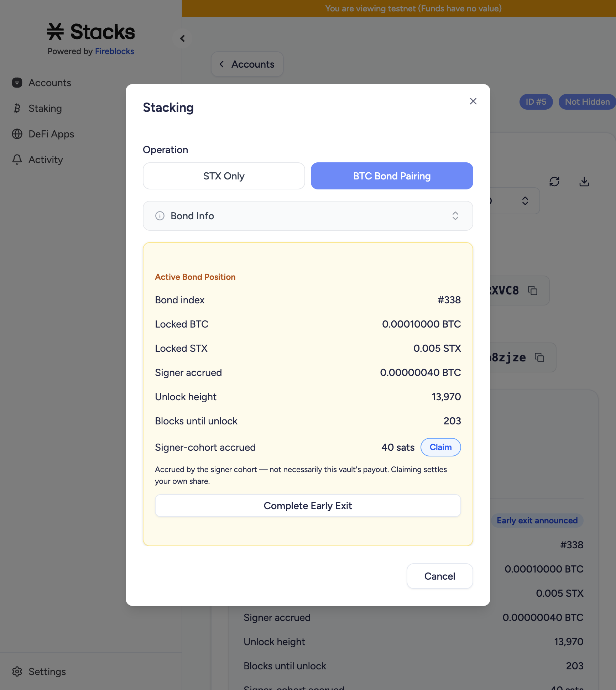
Task: Toggle Bond Info up-down chevron
Action: (455, 216)
